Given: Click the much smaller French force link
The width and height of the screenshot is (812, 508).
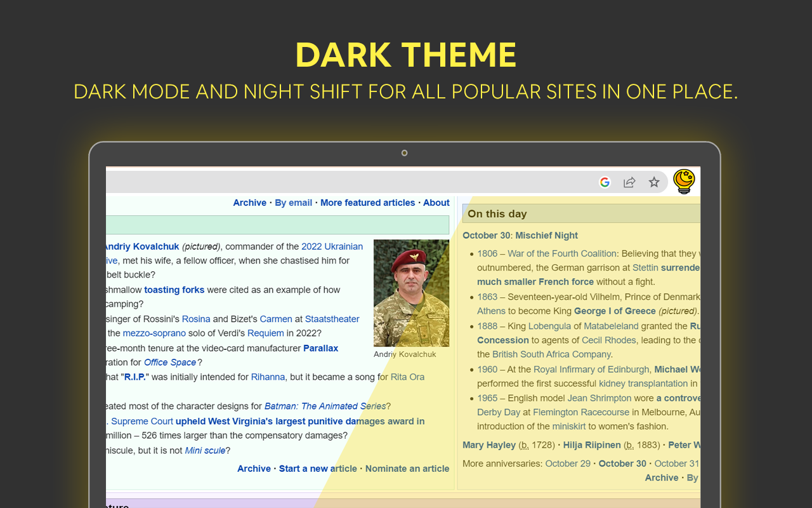Looking at the screenshot, I should coord(535,282).
